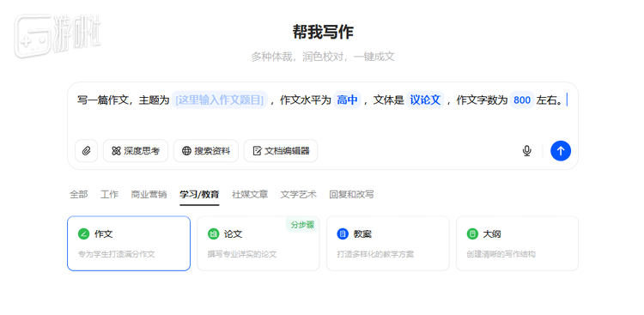Open the 800 word count selector

(x=522, y=100)
